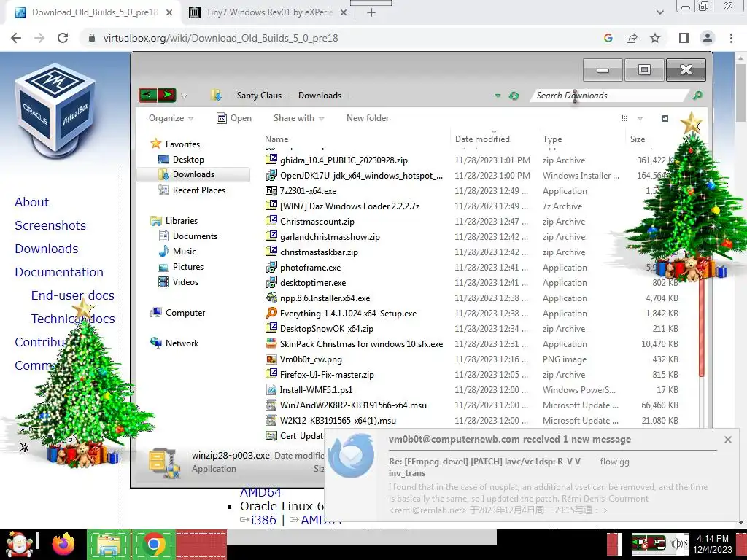Select Downloads in the address breadcrumb
Image resolution: width=747 pixels, height=560 pixels.
pos(320,96)
